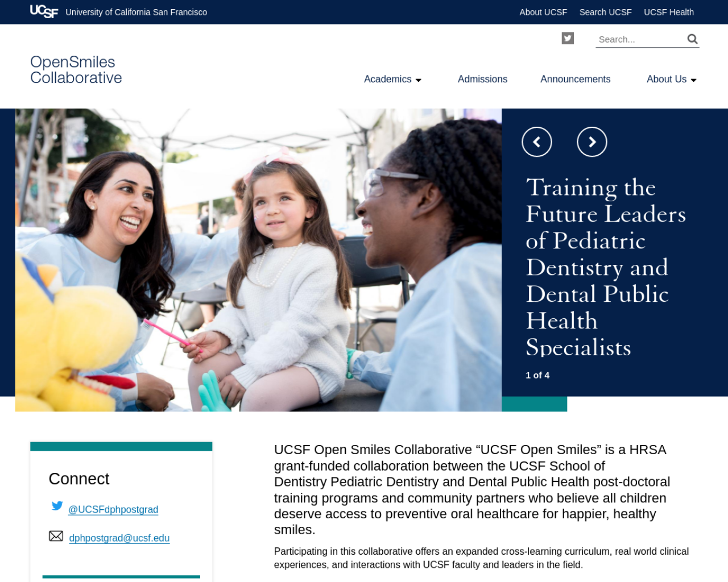
Task: Click the hero photo of child and dentists
Action: point(258,260)
